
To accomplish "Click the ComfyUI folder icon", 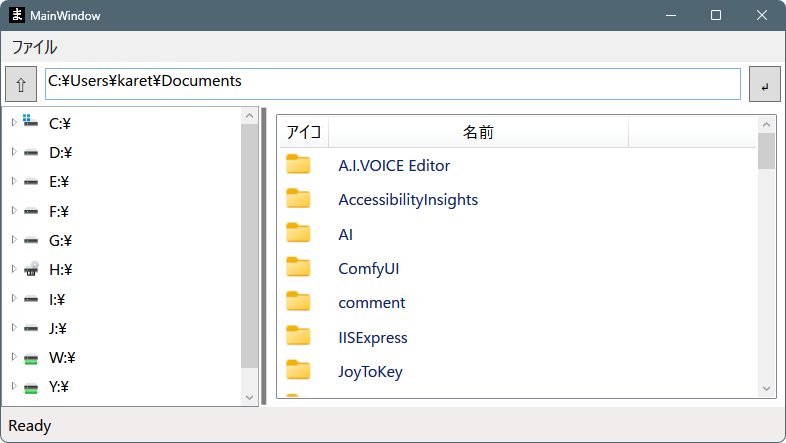I will point(298,267).
